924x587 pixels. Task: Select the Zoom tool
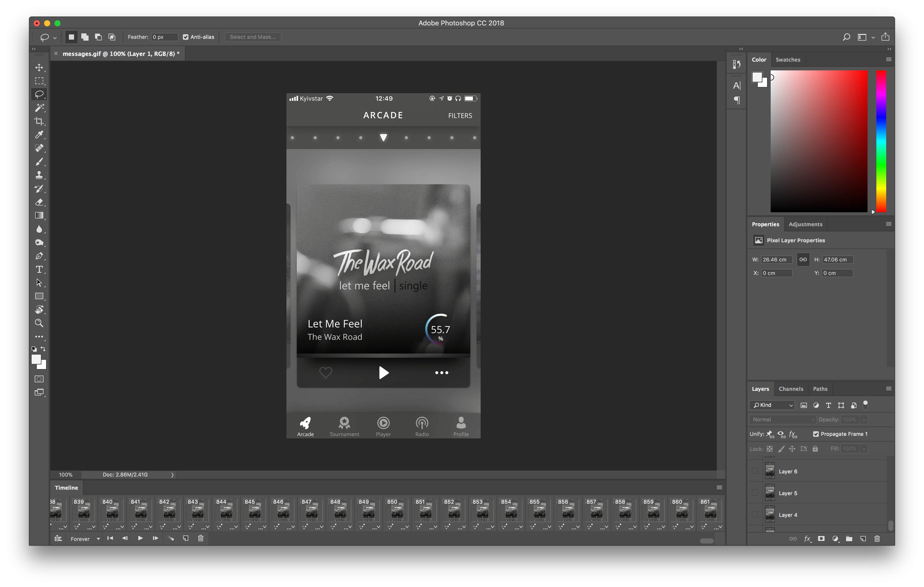point(39,323)
